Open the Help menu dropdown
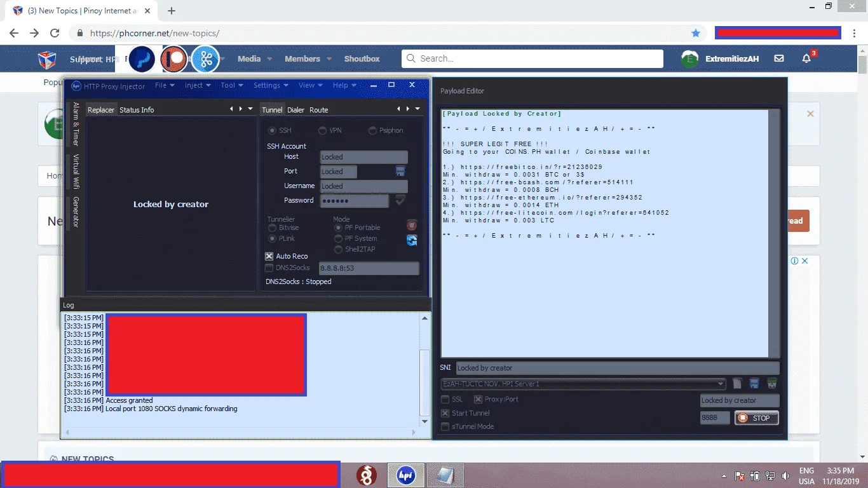Screen dimensions: 868x488 344,85
